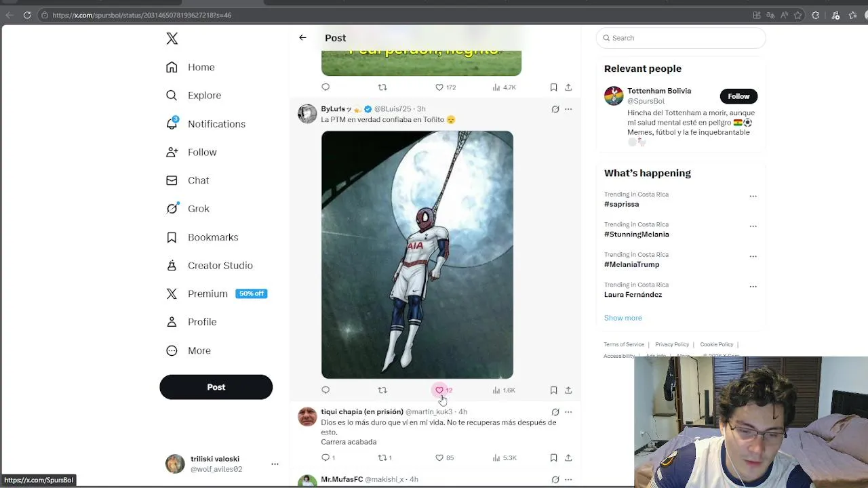Open Cookie Policy link
Viewport: 868px width, 488px height.
(x=717, y=344)
